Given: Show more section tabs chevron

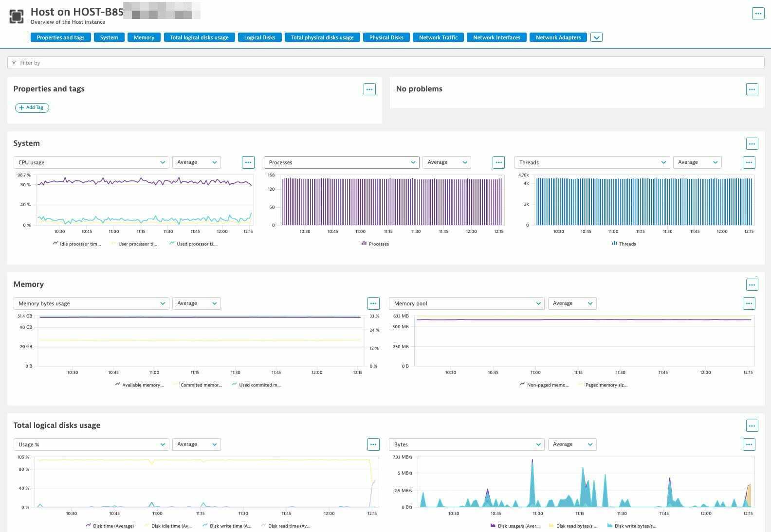Looking at the screenshot, I should click(596, 37).
